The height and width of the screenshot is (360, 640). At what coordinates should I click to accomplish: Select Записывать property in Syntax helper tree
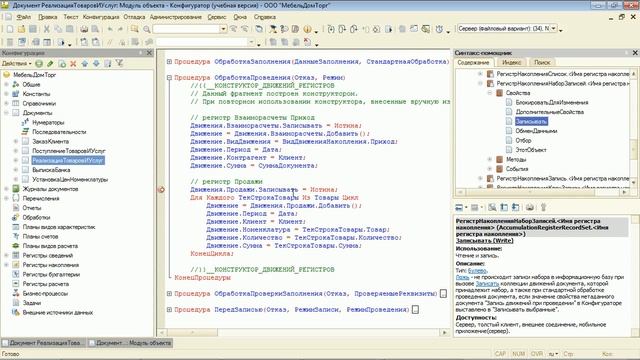(x=531, y=121)
